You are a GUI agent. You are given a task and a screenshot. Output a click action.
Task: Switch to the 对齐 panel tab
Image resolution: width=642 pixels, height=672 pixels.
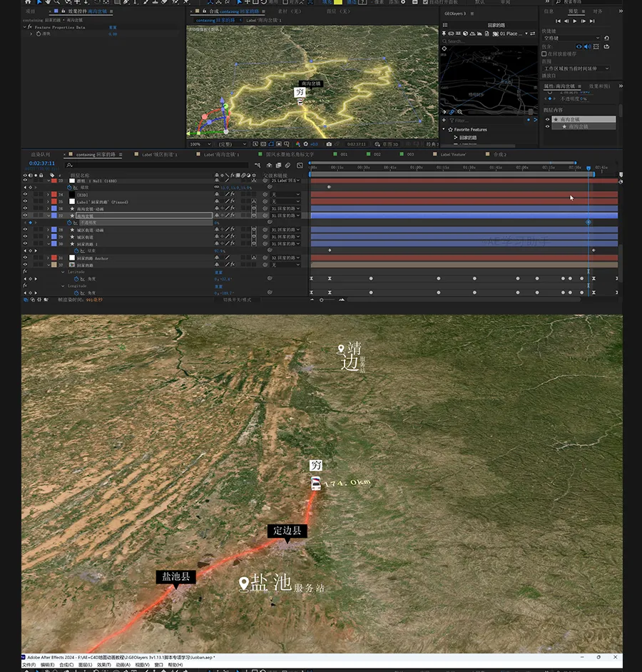(598, 11)
